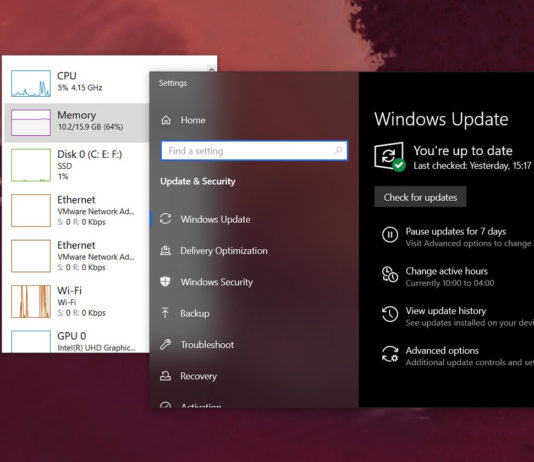
Task: Select the Wi-Fi activity graph thumbnail
Action: click(x=31, y=301)
